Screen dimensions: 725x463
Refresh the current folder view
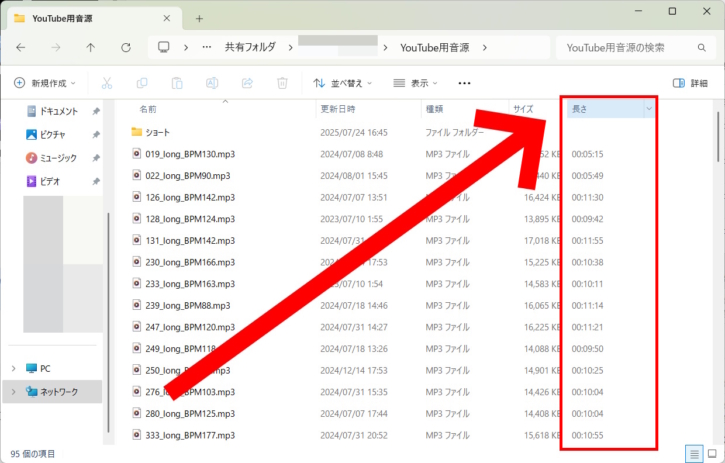pyautogui.click(x=125, y=47)
